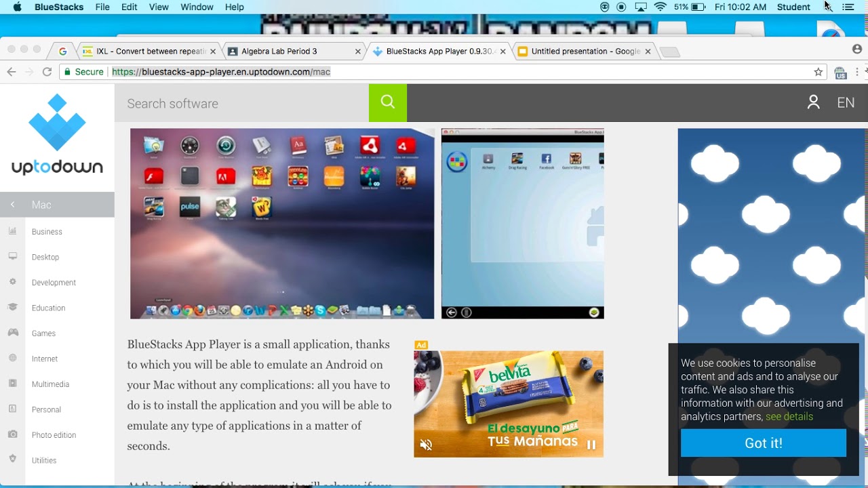Click the Education category icon
This screenshot has height=488, width=868.
point(12,307)
